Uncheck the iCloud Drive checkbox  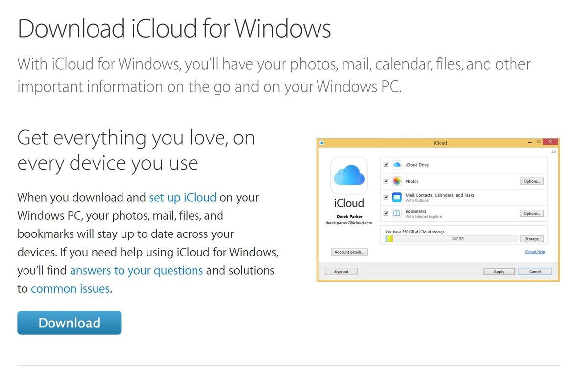click(386, 165)
